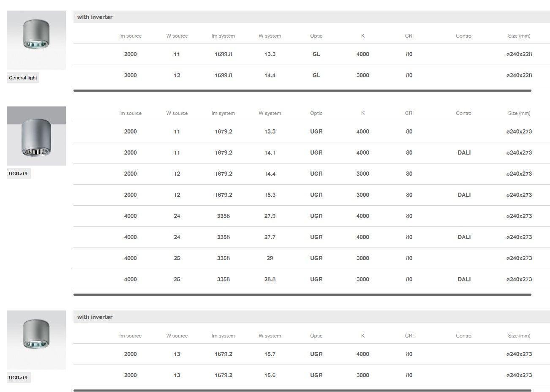550x392 pixels.
Task: Click the UGR<19 tag under the middle image
Action: (18, 174)
